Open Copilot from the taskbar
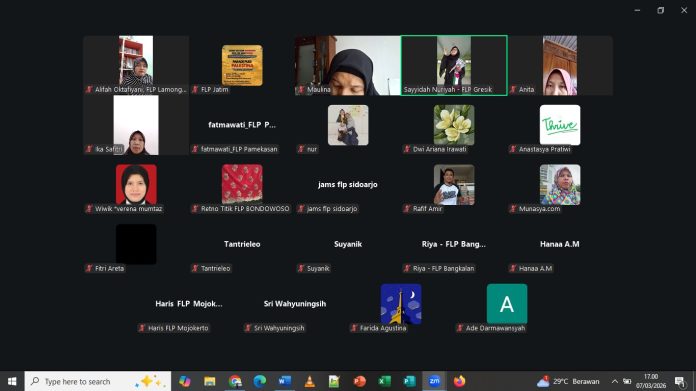This screenshot has height=391, width=696. coord(185,381)
